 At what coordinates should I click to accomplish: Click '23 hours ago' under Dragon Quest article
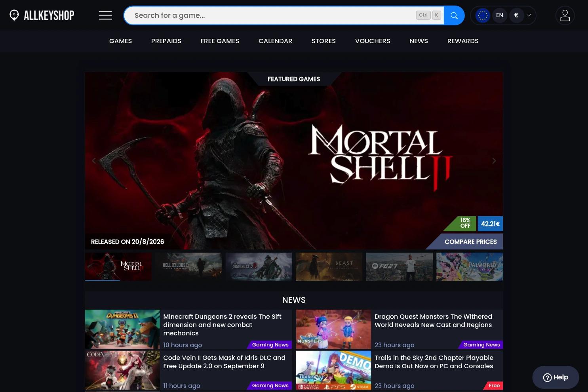point(394,345)
